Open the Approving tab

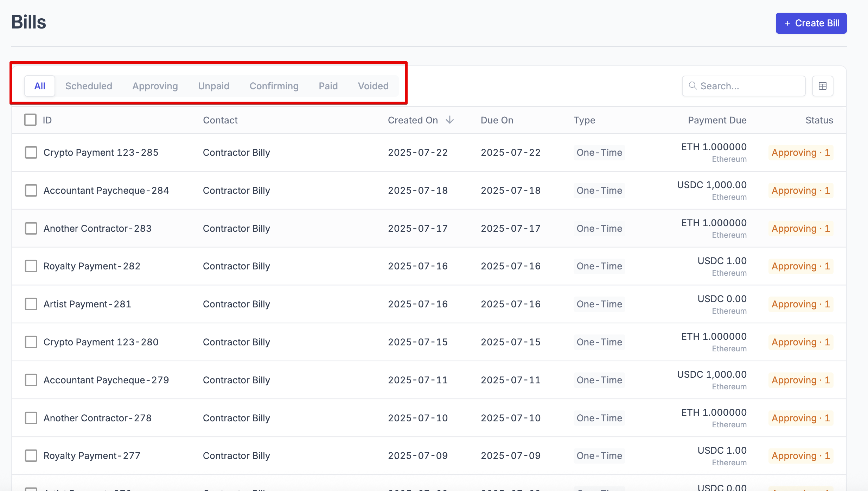coord(155,86)
